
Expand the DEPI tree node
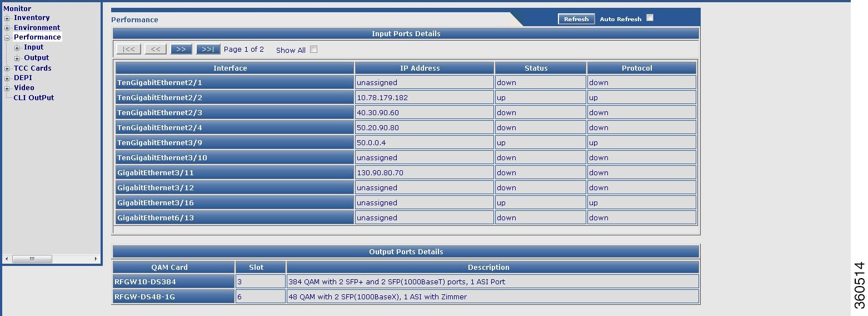point(7,78)
